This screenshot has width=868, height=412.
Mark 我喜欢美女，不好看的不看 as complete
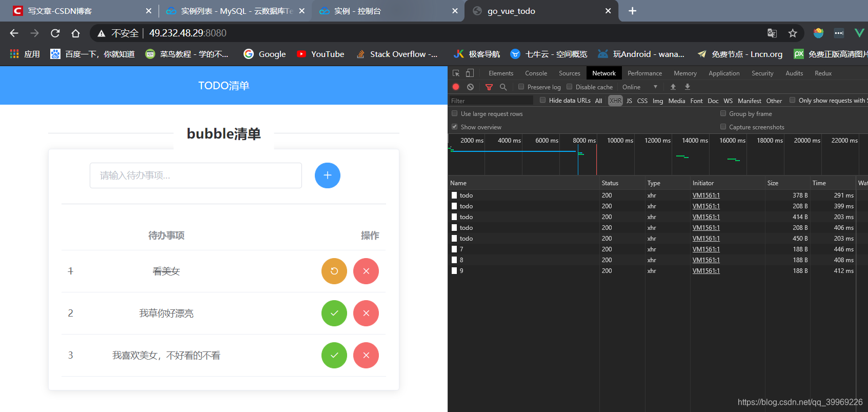click(x=334, y=356)
